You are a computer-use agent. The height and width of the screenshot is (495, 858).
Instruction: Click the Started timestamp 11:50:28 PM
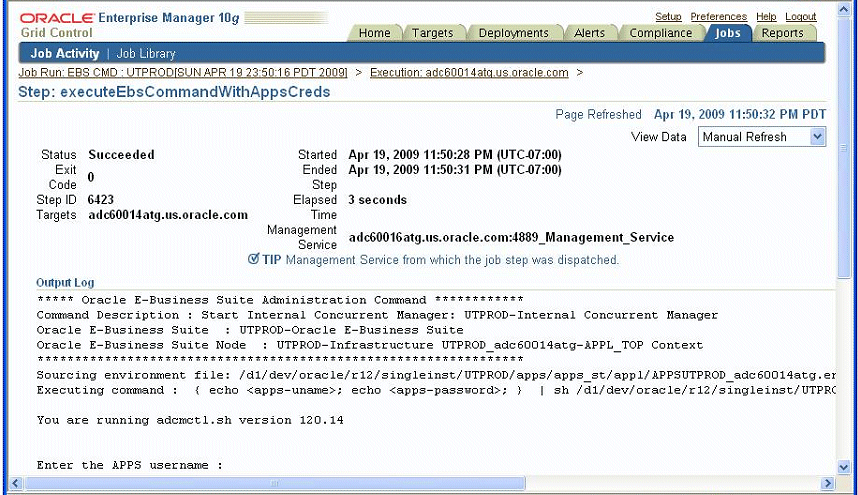tap(455, 155)
